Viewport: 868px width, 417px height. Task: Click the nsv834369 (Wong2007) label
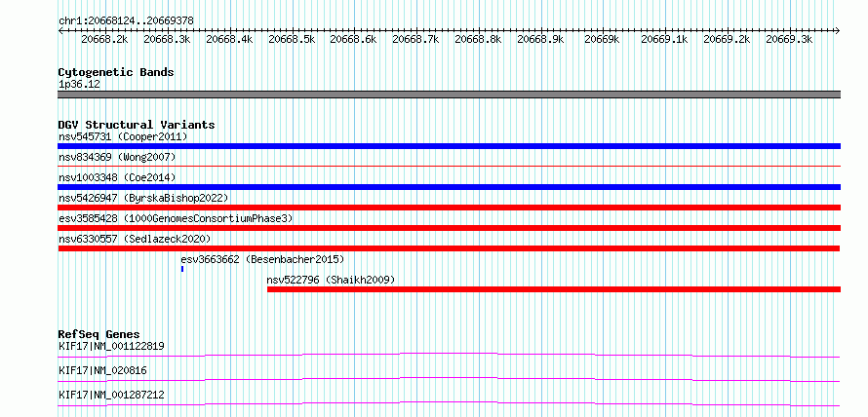click(117, 157)
